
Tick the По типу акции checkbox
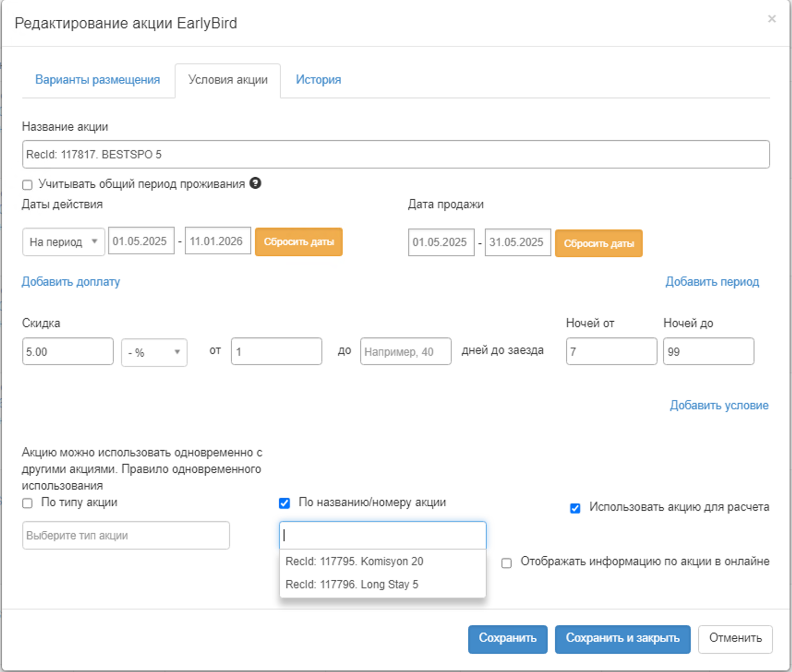(28, 503)
